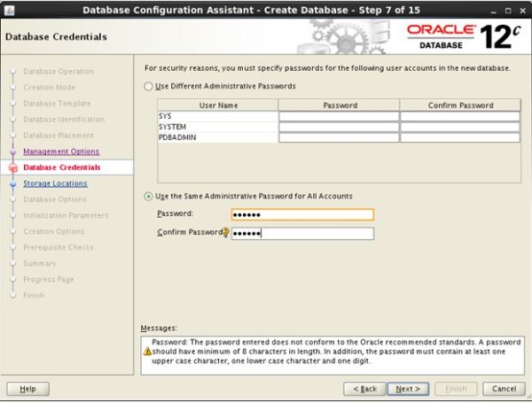The width and height of the screenshot is (532, 403).
Task: Click the Database Template step label
Action: click(57, 104)
